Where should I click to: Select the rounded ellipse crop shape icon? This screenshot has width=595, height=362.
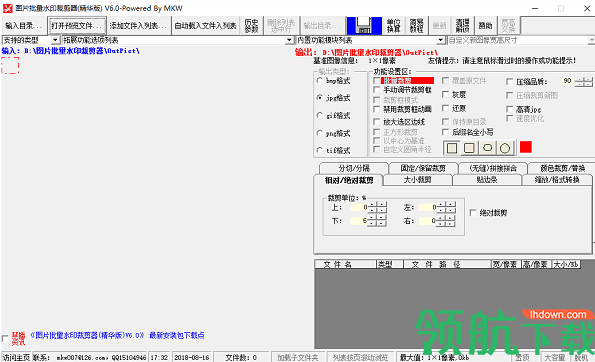point(487,148)
